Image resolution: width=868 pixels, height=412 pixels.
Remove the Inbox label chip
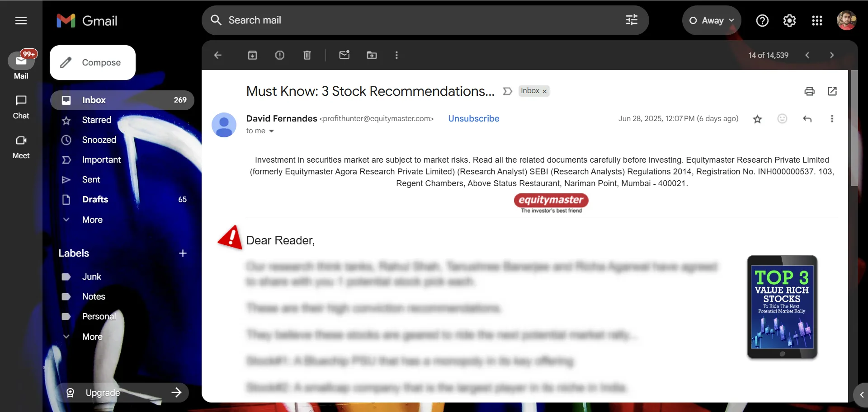(545, 91)
